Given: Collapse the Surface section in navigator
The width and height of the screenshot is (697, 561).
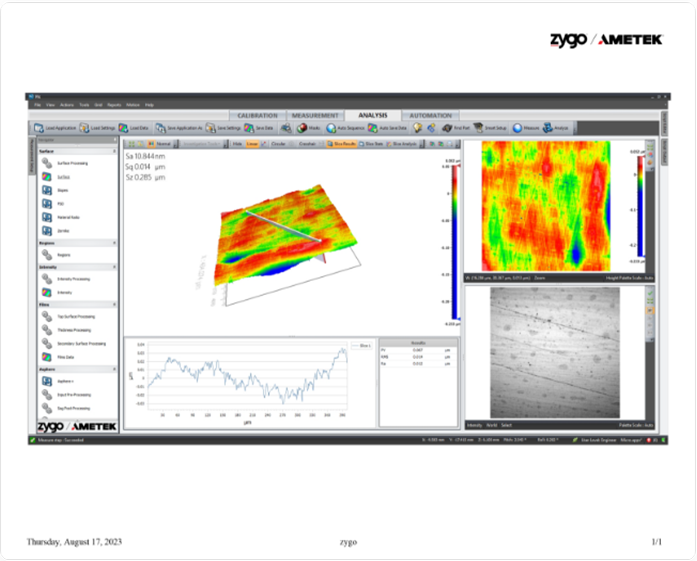Looking at the screenshot, I should pyautogui.click(x=114, y=150).
